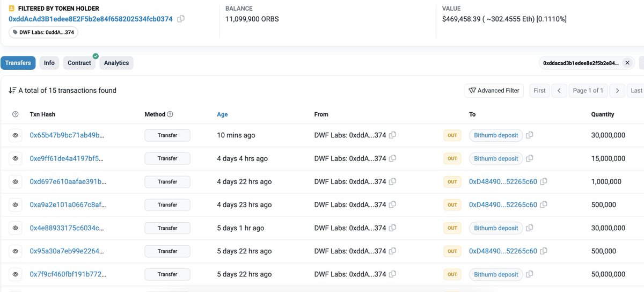Click the Method column help icon
The height and width of the screenshot is (292, 644).
[170, 114]
